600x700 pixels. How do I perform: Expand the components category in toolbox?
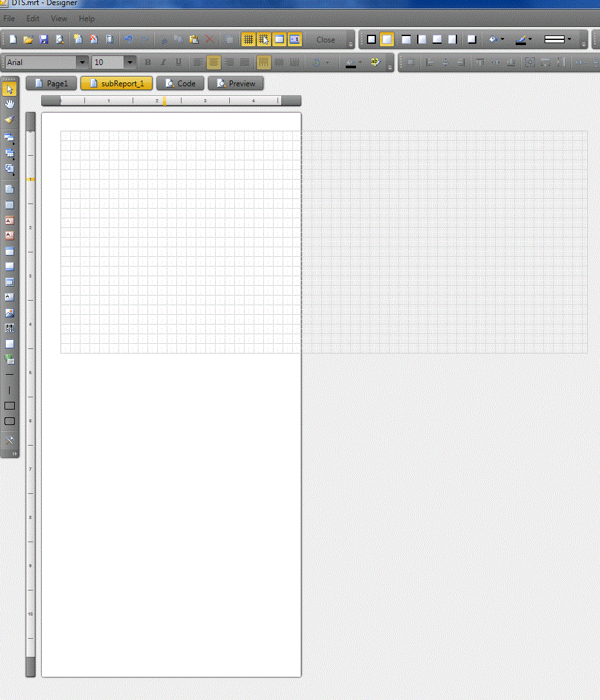(x=10, y=169)
